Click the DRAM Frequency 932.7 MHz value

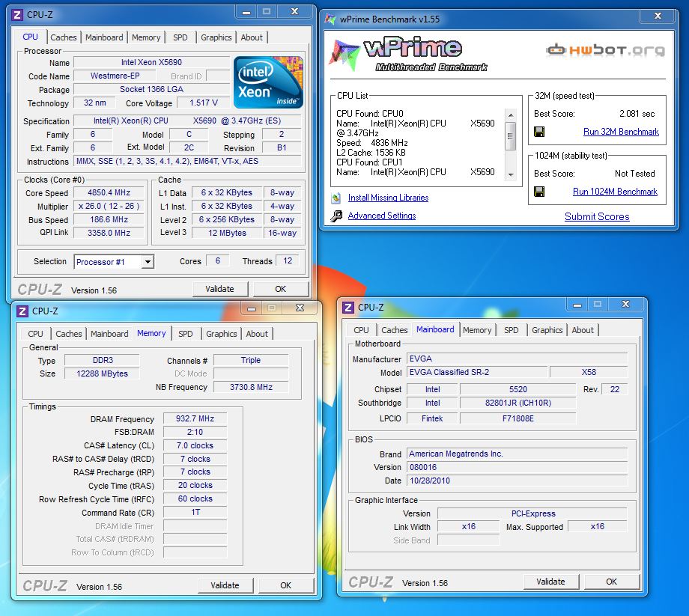(x=195, y=419)
